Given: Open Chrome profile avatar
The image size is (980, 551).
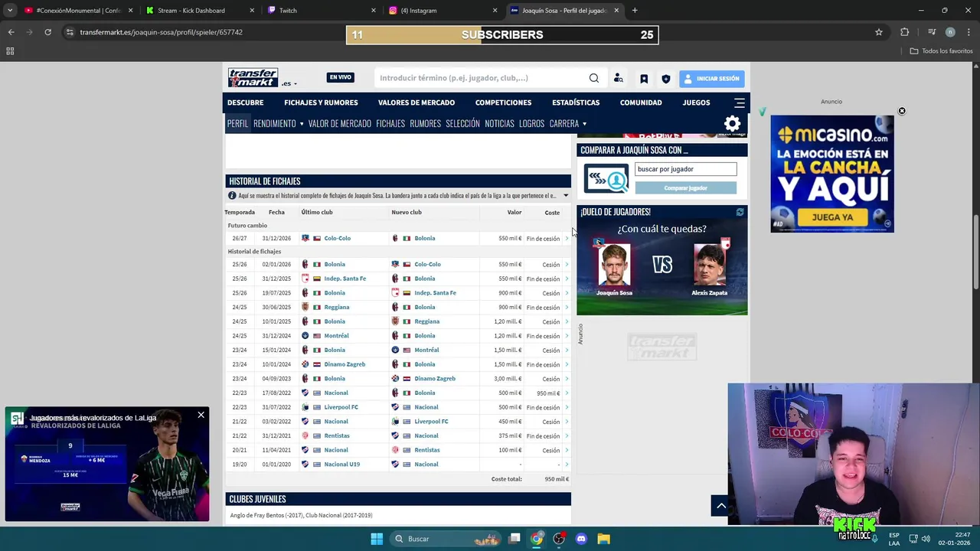Looking at the screenshot, I should (950, 32).
